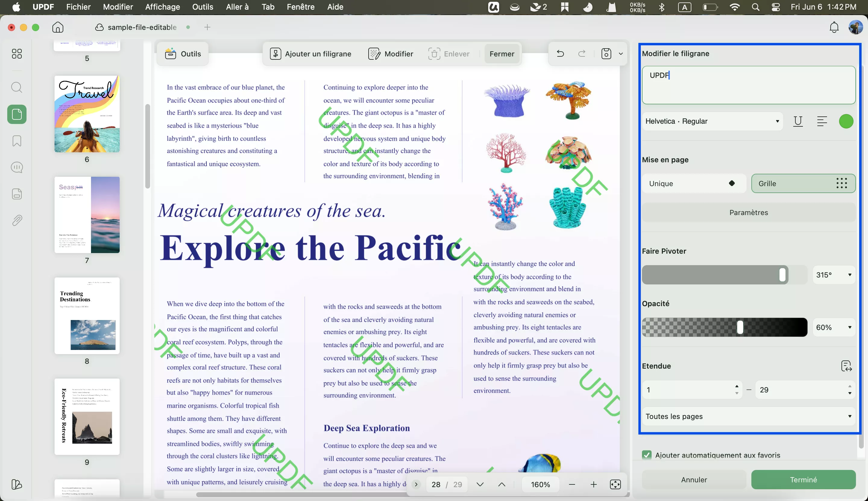This screenshot has height=501, width=868.
Task: Open the Outils menu in menu bar
Action: tap(203, 7)
